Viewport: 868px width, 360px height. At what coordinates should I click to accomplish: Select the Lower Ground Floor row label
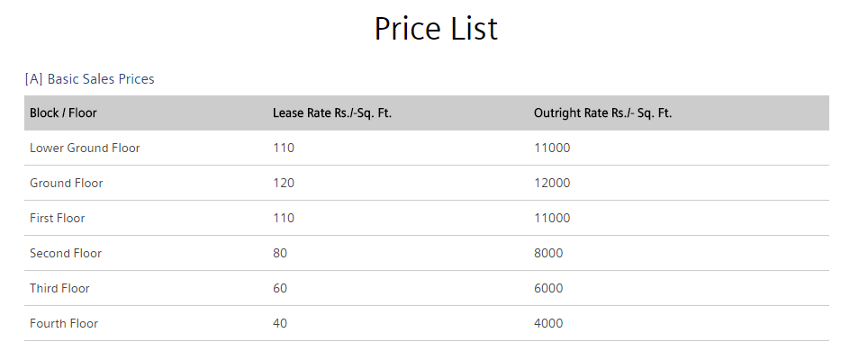[85, 148]
